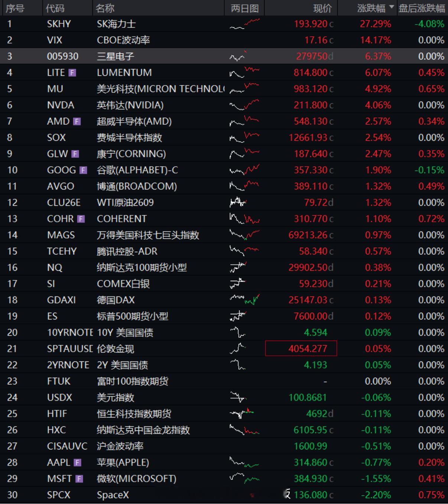Select the highlighted price 4054.277 cell
The image size is (448, 504).
(x=301, y=349)
